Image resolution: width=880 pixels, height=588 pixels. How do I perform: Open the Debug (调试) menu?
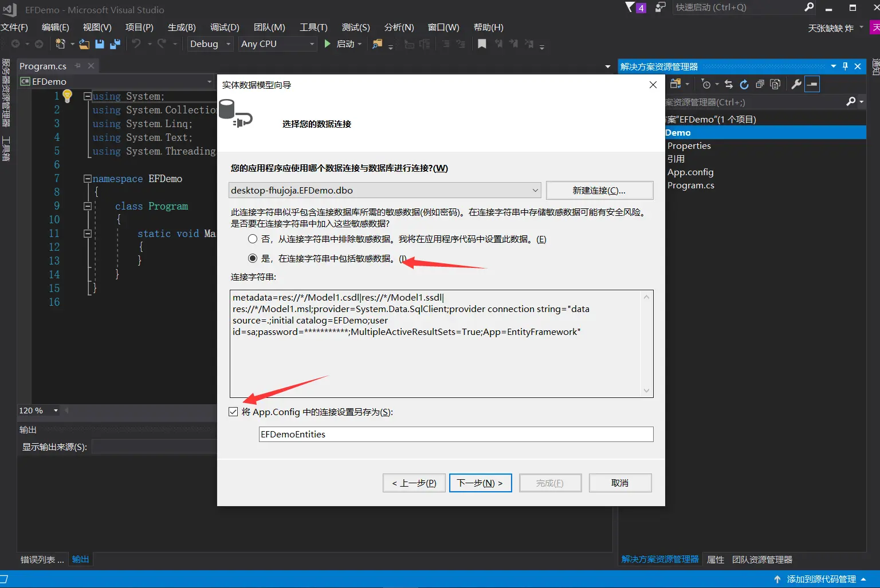pyautogui.click(x=225, y=27)
